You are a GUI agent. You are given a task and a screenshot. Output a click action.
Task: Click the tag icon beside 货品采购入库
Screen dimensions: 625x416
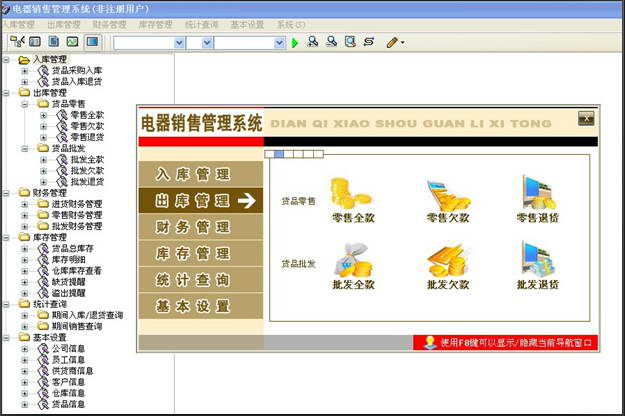(43, 71)
